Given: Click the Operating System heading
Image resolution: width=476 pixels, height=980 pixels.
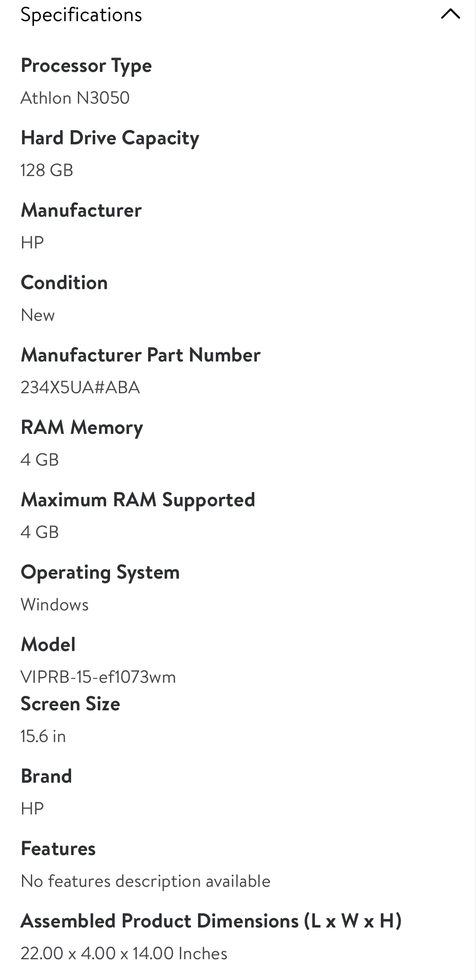Looking at the screenshot, I should tap(100, 572).
